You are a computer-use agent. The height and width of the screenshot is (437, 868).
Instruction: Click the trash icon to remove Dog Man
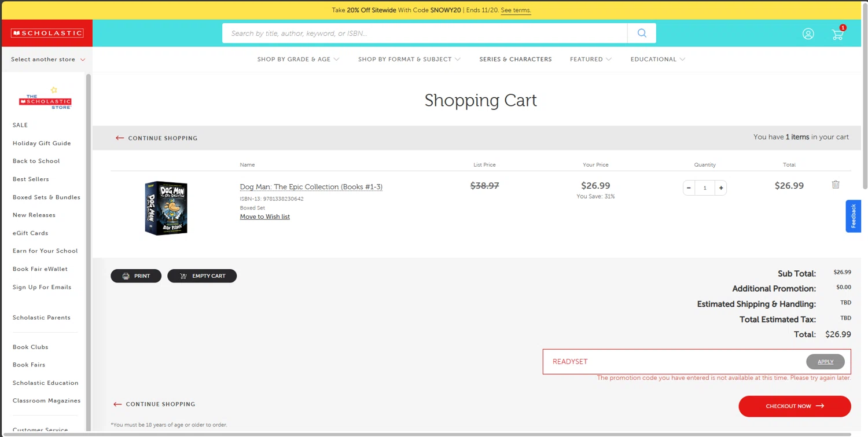coord(836,185)
